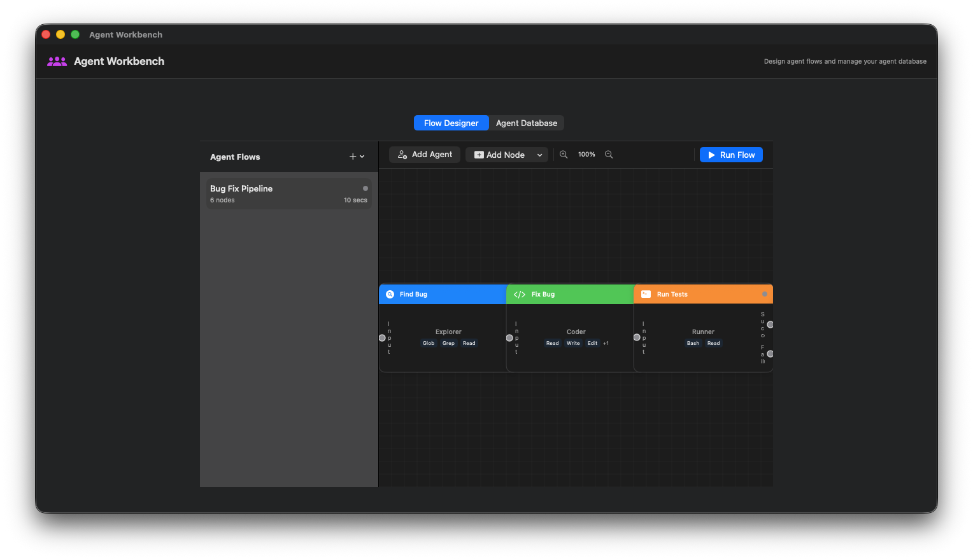Viewport: 973px width, 560px height.
Task: Switch to the Agent Database tab
Action: pyautogui.click(x=526, y=123)
